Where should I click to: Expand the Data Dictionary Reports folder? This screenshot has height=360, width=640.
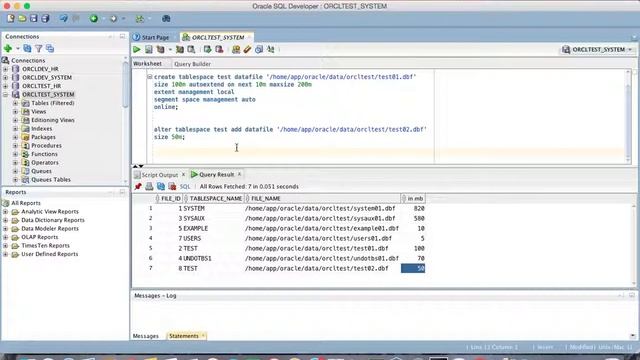(x=5, y=220)
